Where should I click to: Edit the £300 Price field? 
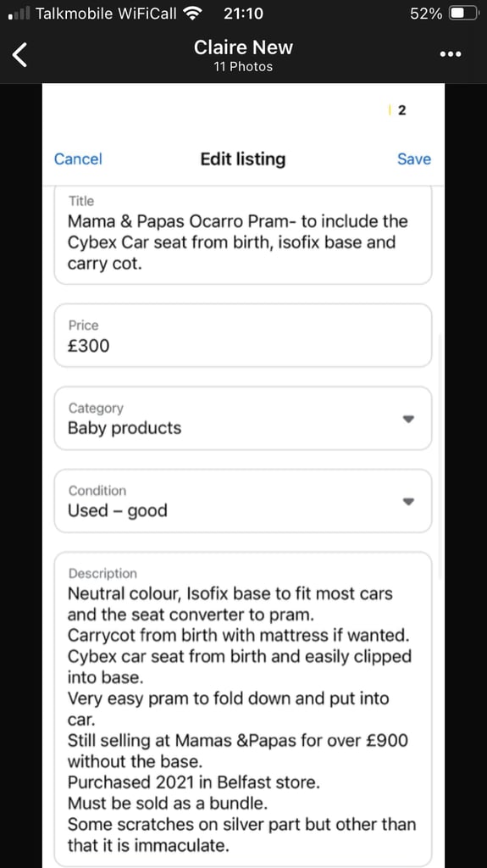point(242,336)
